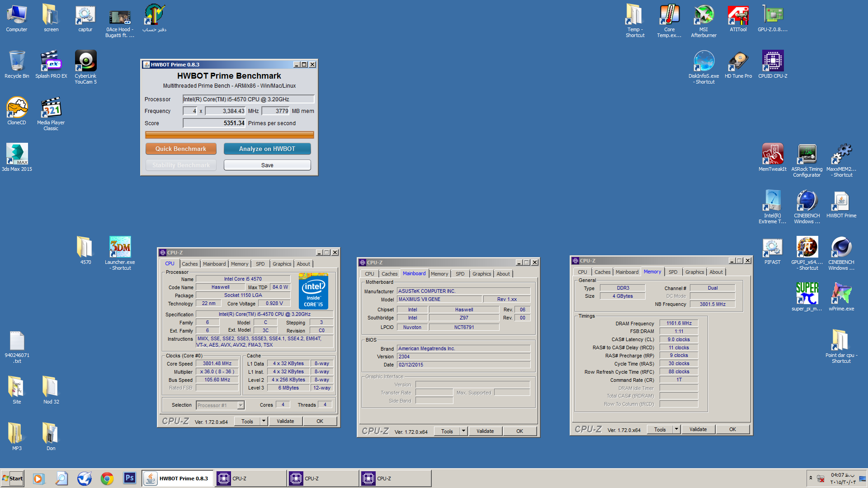Click Validate in right CPU-Z window
868x488 pixels.
pos(698,429)
